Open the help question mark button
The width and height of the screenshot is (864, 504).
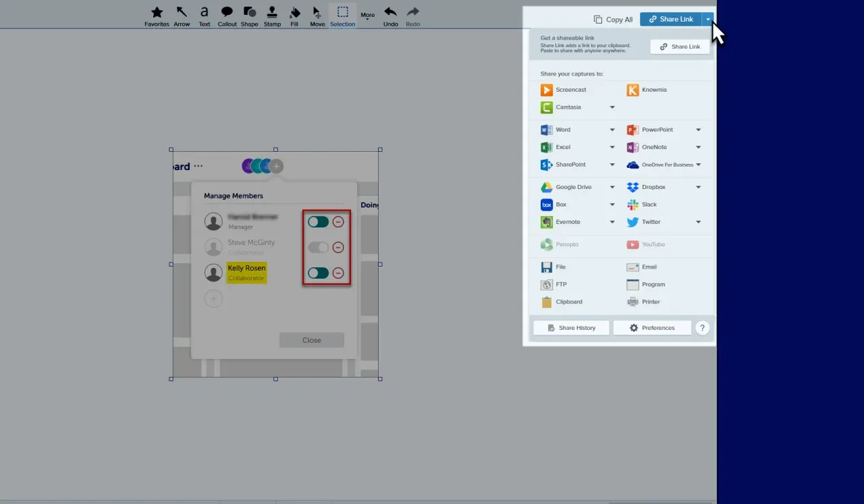(x=702, y=328)
